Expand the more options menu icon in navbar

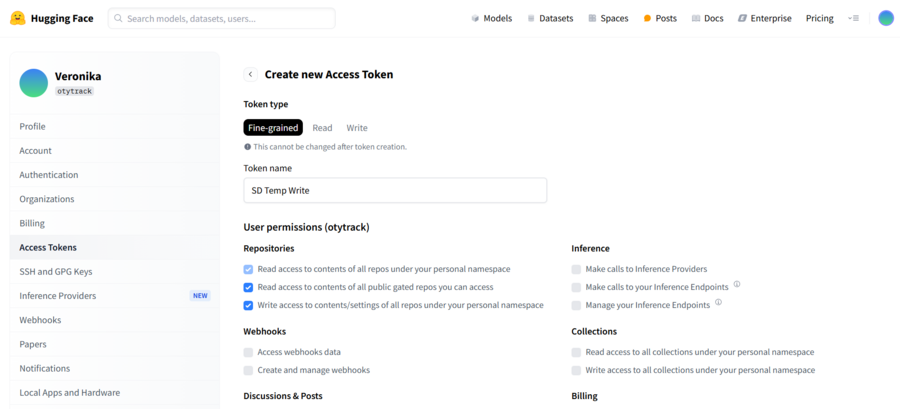(853, 18)
